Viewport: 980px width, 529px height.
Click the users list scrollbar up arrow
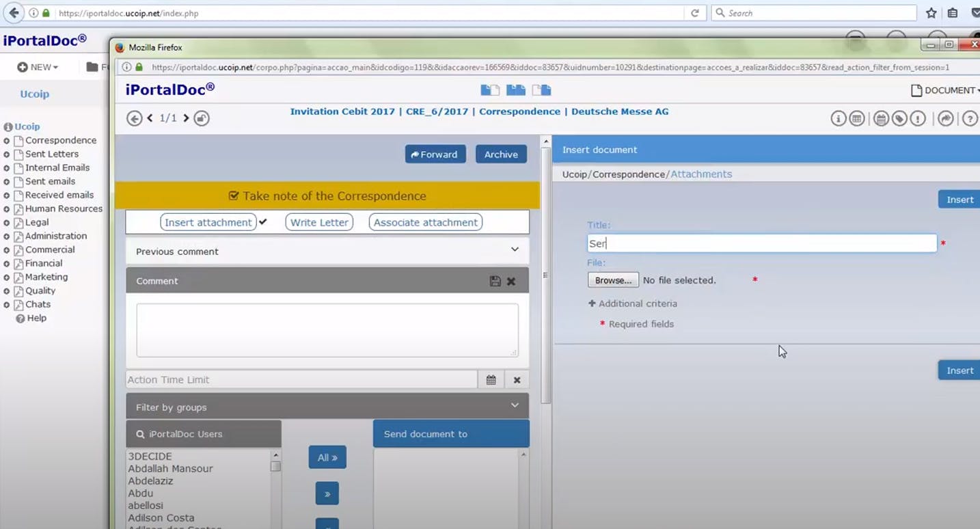coord(275,455)
